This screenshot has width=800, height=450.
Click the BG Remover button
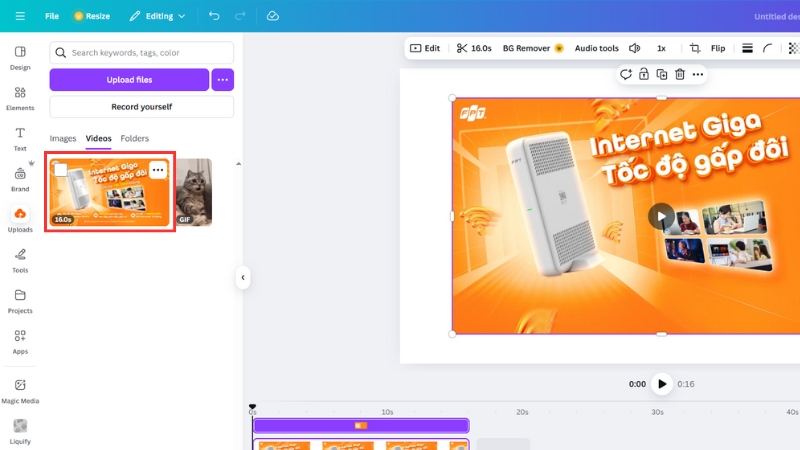(532, 48)
